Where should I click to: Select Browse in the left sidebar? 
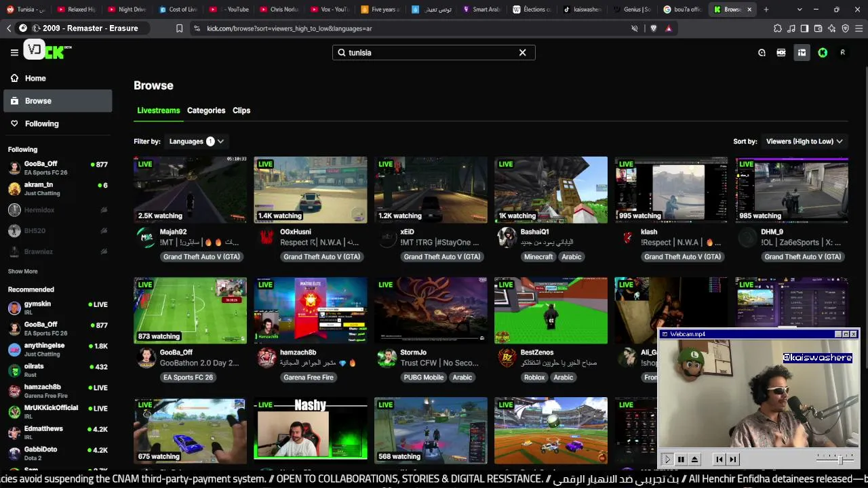[x=58, y=101]
